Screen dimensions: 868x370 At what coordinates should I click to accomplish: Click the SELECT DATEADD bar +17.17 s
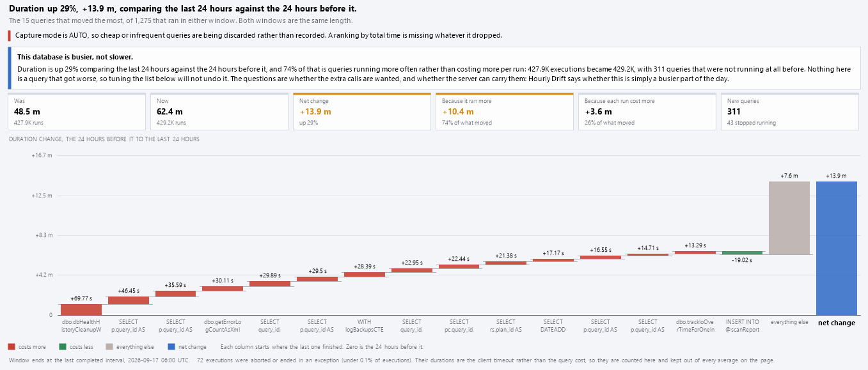click(x=553, y=260)
